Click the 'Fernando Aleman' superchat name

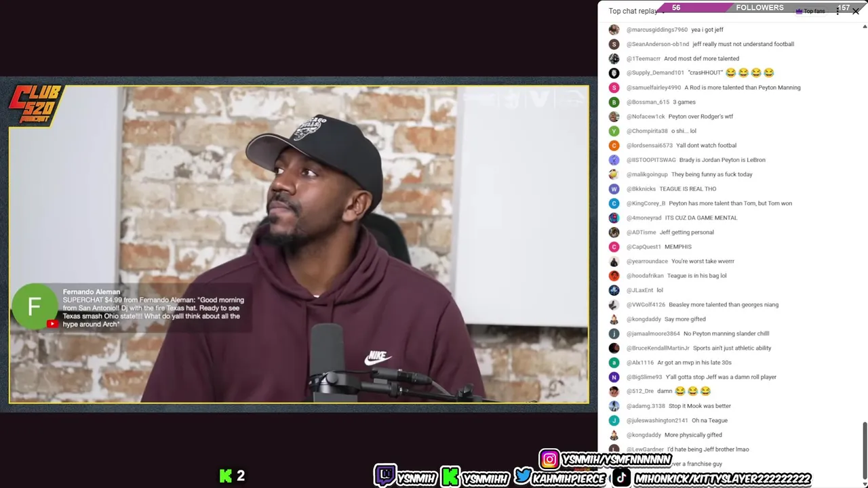[92, 292]
